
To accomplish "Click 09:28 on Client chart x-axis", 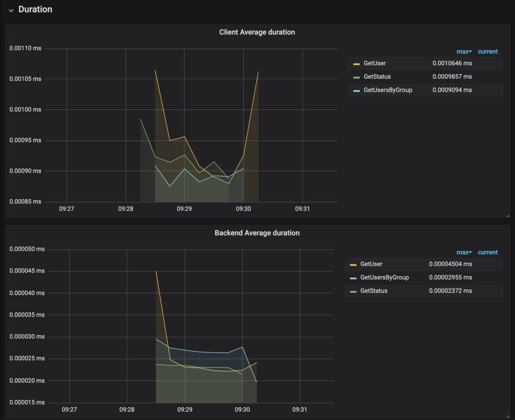I will (x=125, y=209).
